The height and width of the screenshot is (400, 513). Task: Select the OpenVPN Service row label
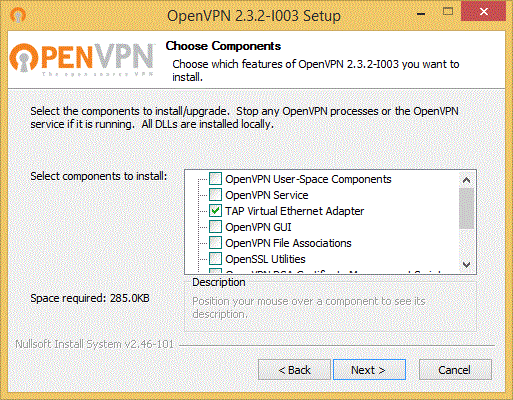pos(267,195)
